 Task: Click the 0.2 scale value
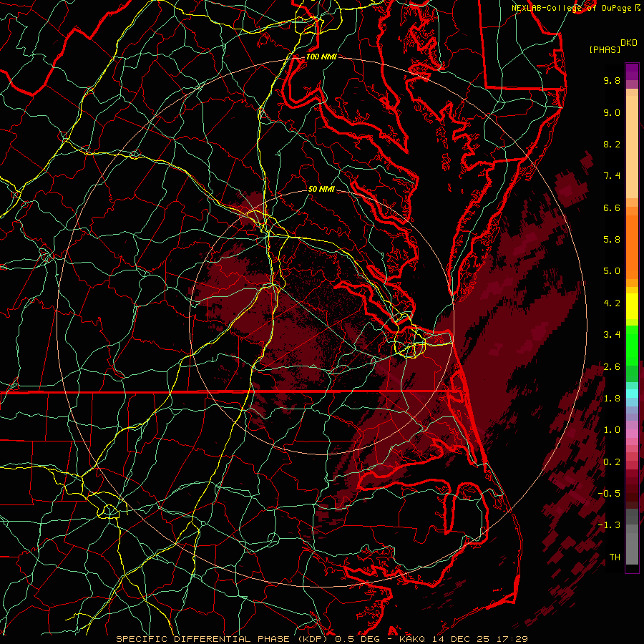coord(612,462)
